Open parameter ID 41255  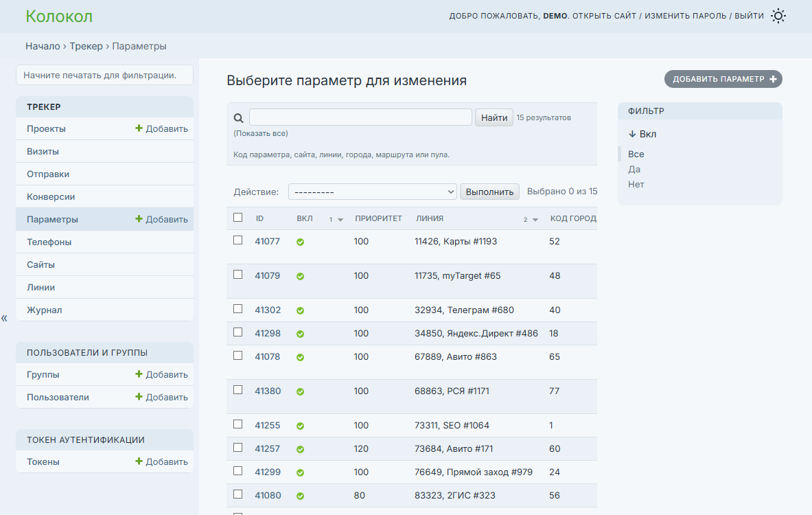(267, 425)
